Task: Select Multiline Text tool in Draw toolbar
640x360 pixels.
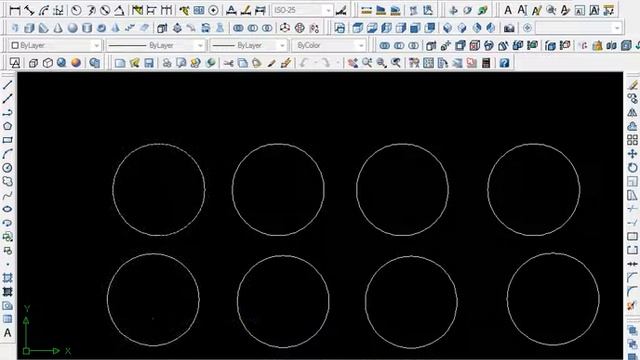Action: tap(7, 333)
